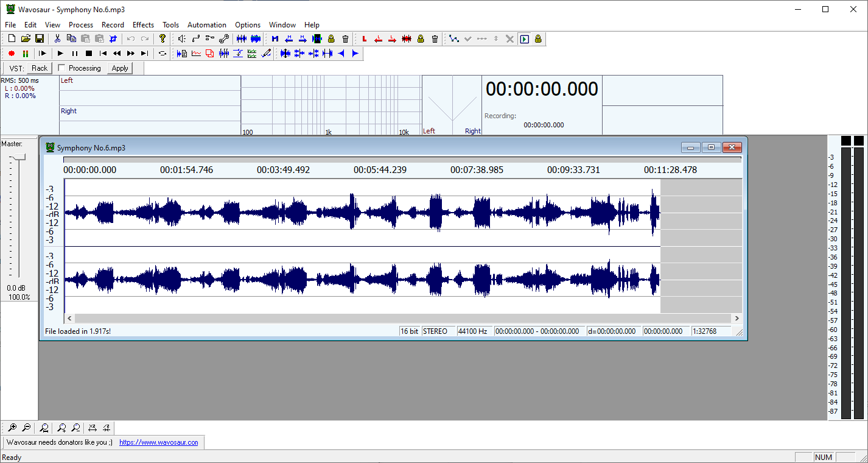This screenshot has height=463, width=868.
Task: Open the Process menu
Action: [x=81, y=25]
